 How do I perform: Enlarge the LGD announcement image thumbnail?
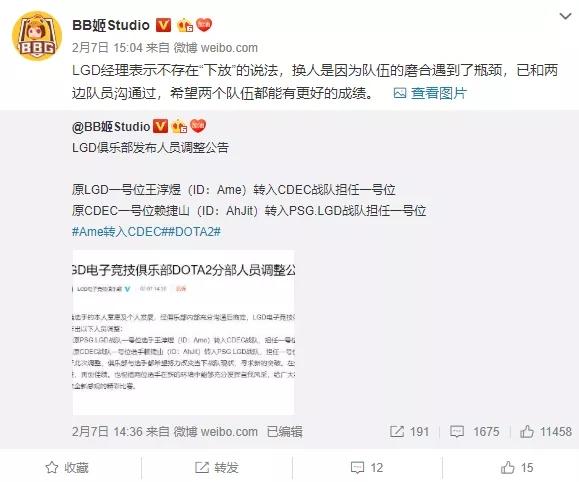click(x=184, y=332)
